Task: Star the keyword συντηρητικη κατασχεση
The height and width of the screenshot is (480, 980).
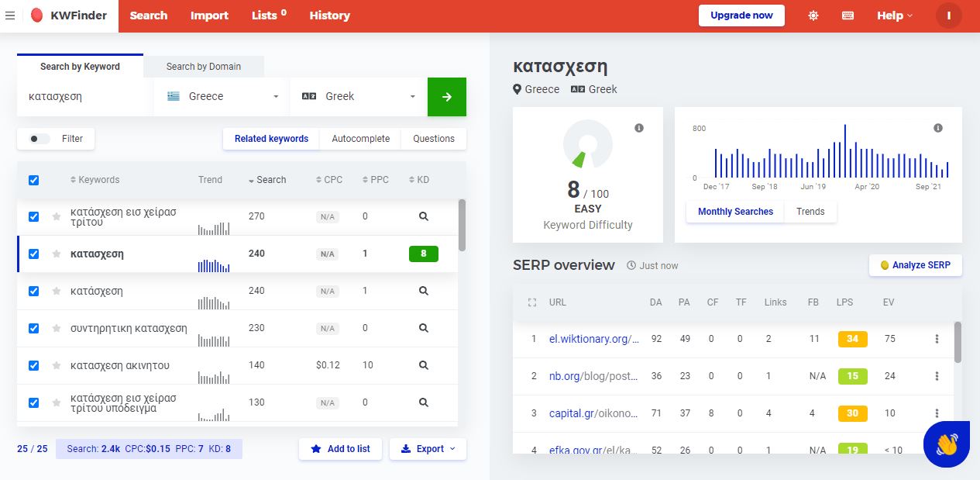Action: click(56, 329)
